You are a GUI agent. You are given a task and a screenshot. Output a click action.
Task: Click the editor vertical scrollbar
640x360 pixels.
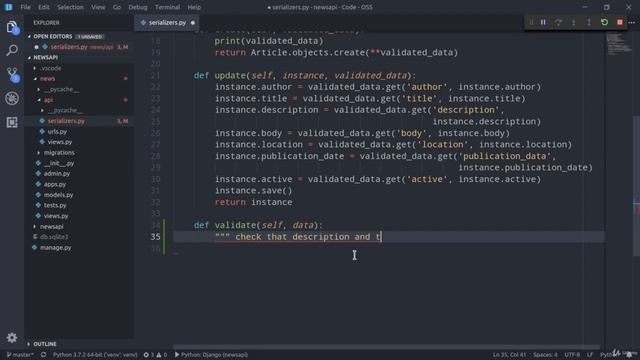(x=636, y=185)
